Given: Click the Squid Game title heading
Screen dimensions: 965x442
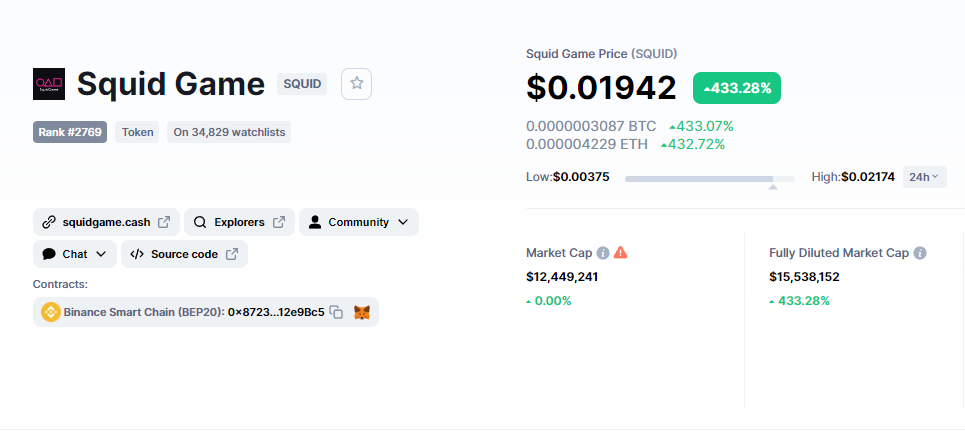Looking at the screenshot, I should tap(171, 84).
